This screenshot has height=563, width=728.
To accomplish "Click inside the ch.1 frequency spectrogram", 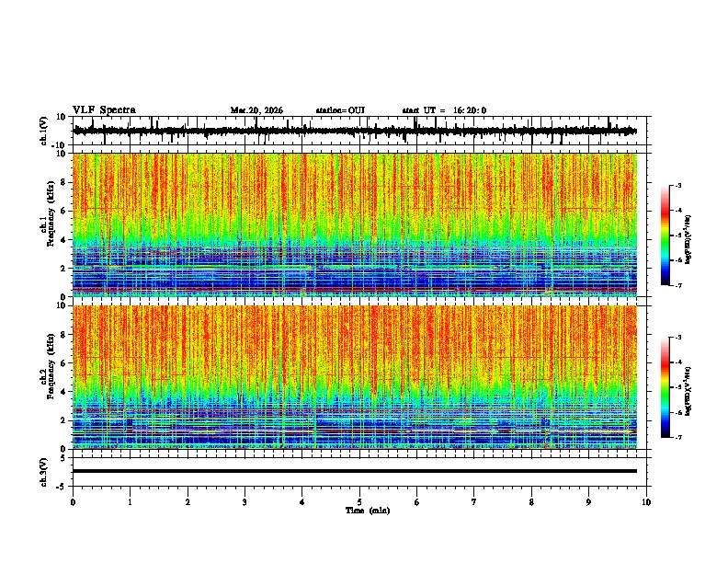I will 355,224.
